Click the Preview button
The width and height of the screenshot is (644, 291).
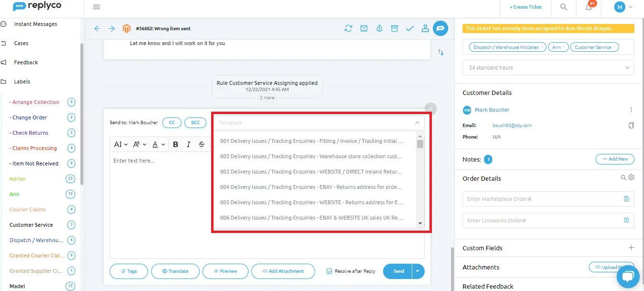(x=226, y=271)
